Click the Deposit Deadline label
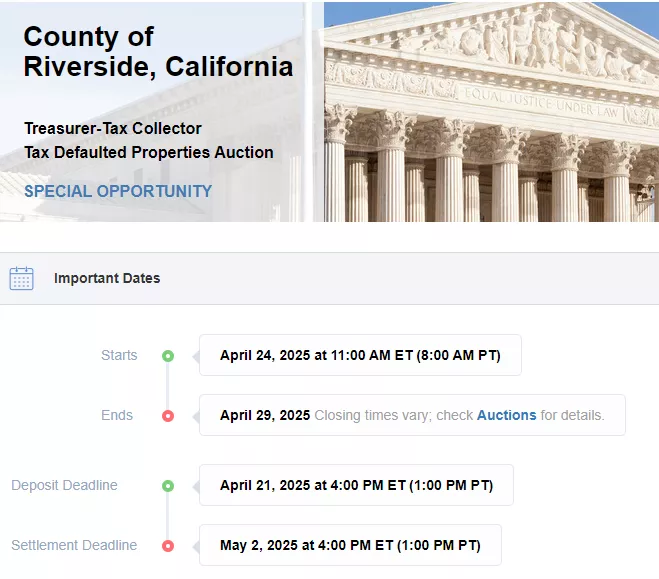This screenshot has width=659, height=579. click(x=64, y=485)
